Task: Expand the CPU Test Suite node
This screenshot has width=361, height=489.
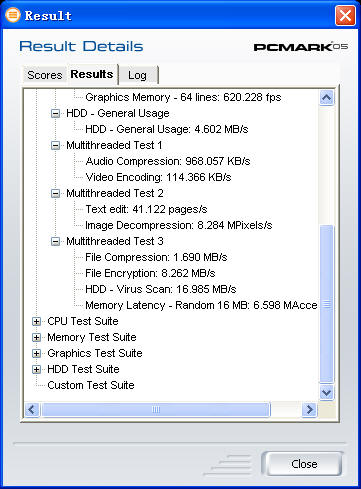Action: pos(36,321)
